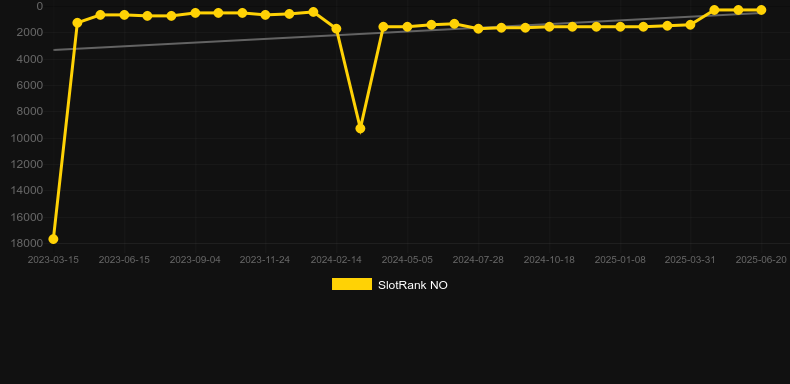
Task: Select the lowest dip point near 10000
Action: [x=360, y=129]
